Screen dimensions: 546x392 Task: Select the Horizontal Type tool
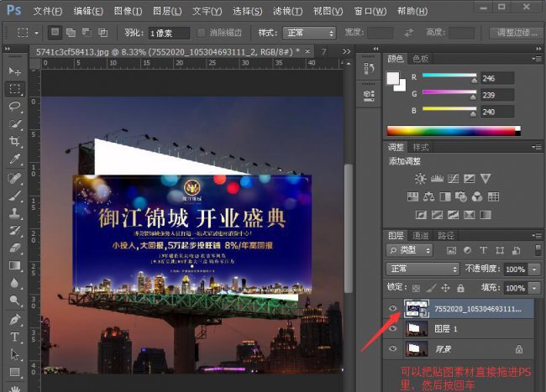coord(14,337)
